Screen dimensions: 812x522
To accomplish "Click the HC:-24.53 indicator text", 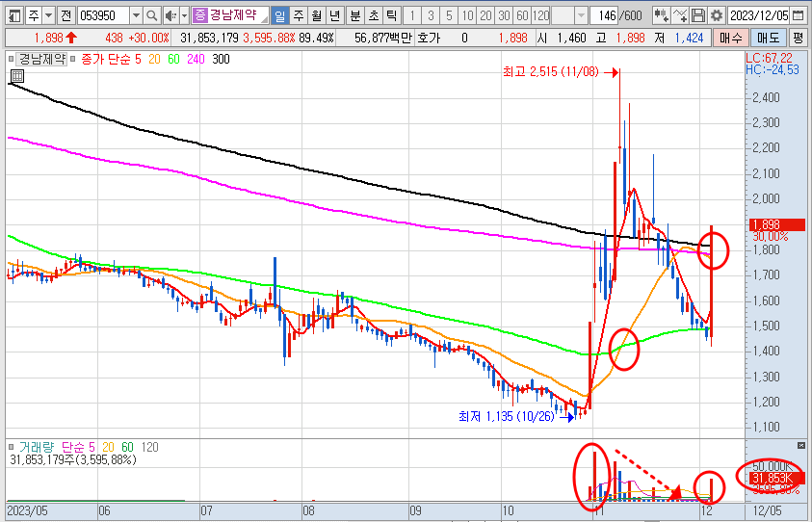I will click(x=773, y=69).
